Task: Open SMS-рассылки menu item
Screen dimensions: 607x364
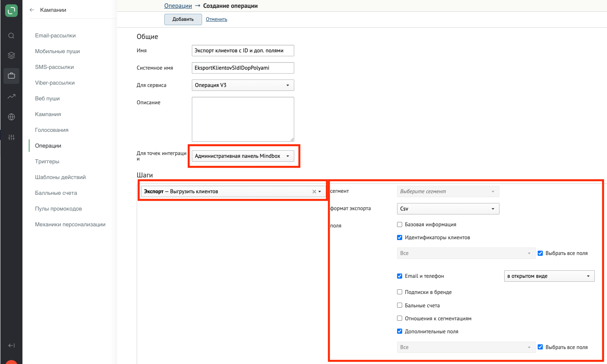Action: click(x=54, y=67)
